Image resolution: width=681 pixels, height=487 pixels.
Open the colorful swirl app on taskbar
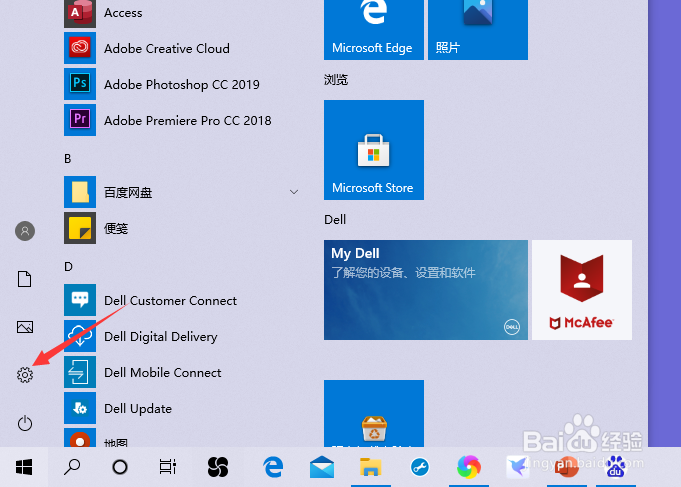[469, 467]
